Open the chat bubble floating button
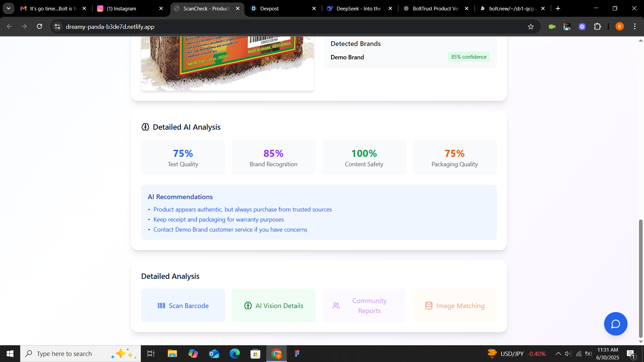Image resolution: width=644 pixels, height=362 pixels. (615, 324)
